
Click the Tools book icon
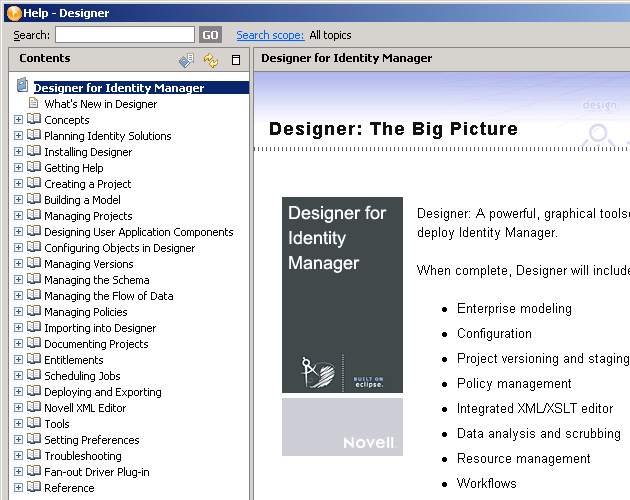34,423
